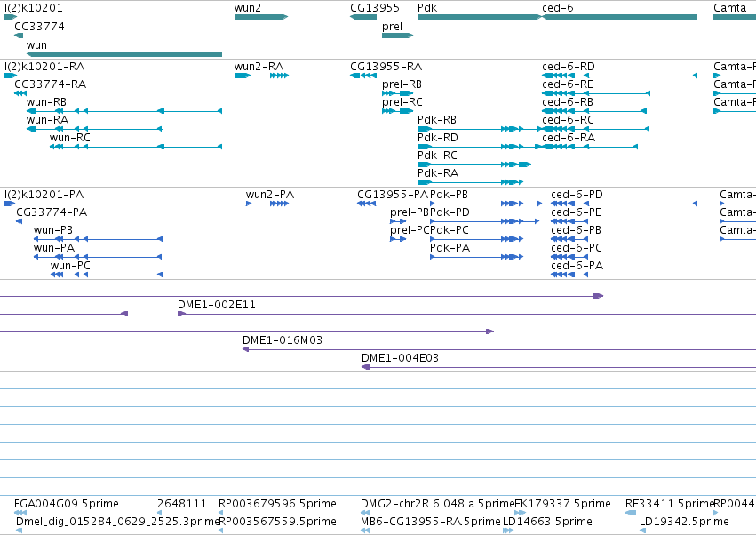
Task: Select the Pdk-RC transcript label
Action: click(437, 156)
